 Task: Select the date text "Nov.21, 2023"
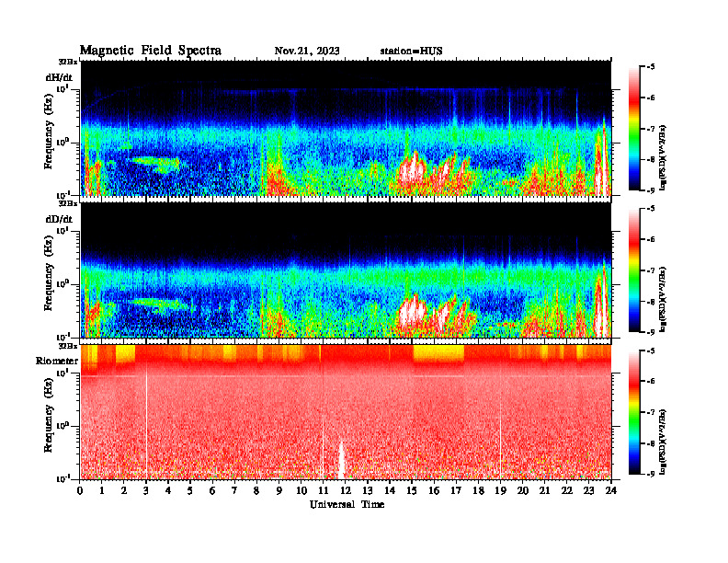307,51
